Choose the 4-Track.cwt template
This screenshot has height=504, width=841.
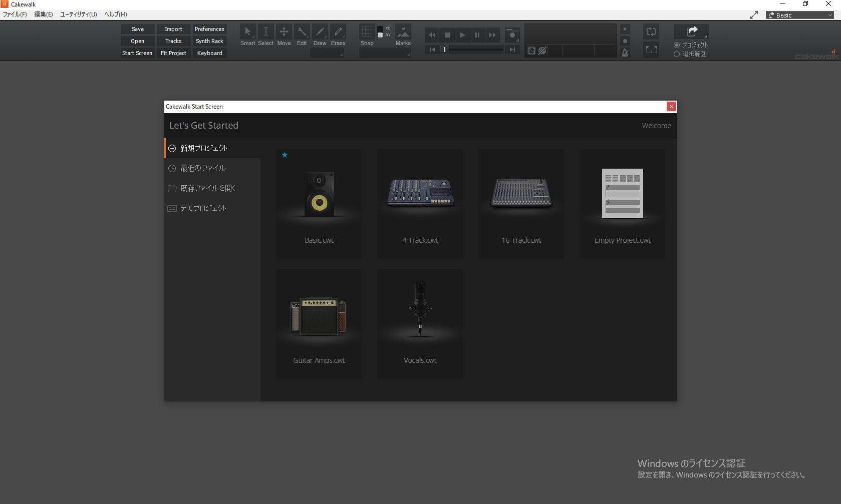click(x=420, y=203)
